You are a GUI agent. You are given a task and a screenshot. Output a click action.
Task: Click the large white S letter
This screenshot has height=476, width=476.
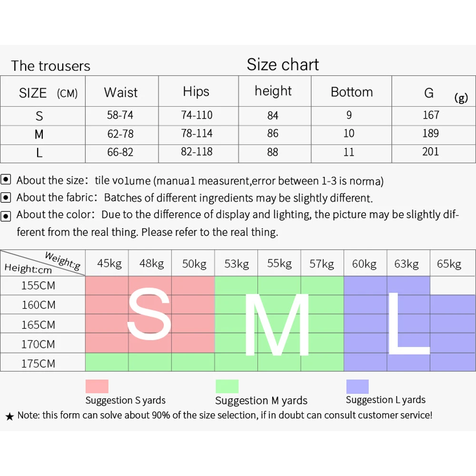[x=149, y=316]
